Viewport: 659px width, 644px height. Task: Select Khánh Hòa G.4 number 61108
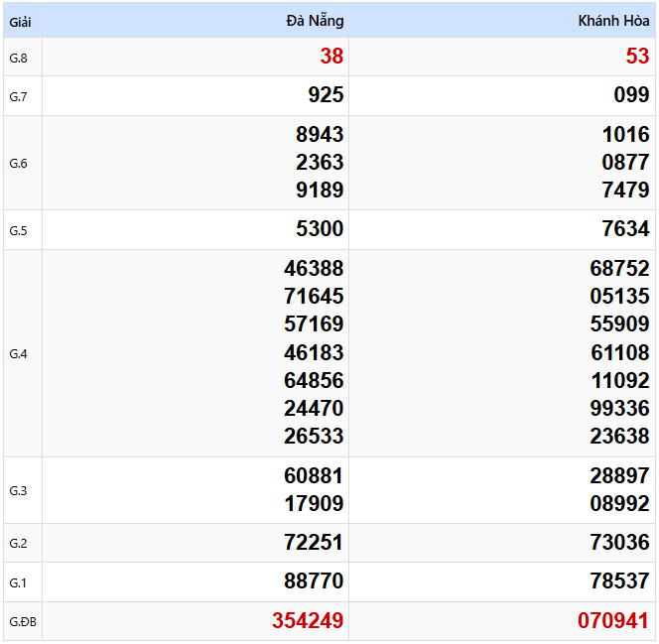click(619, 352)
